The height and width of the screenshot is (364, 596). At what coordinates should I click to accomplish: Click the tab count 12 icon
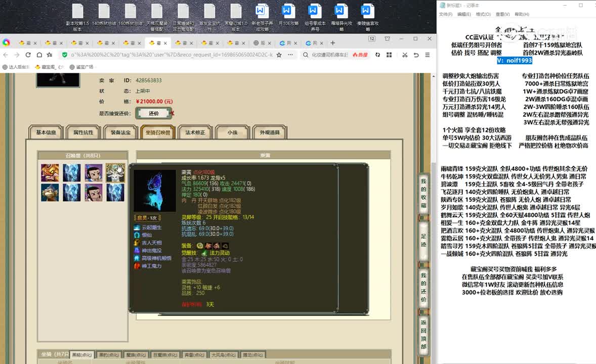click(372, 38)
